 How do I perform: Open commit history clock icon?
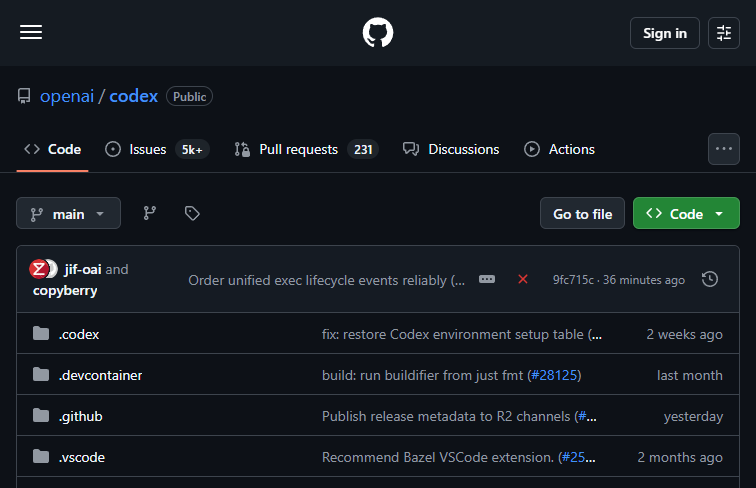[x=710, y=279]
